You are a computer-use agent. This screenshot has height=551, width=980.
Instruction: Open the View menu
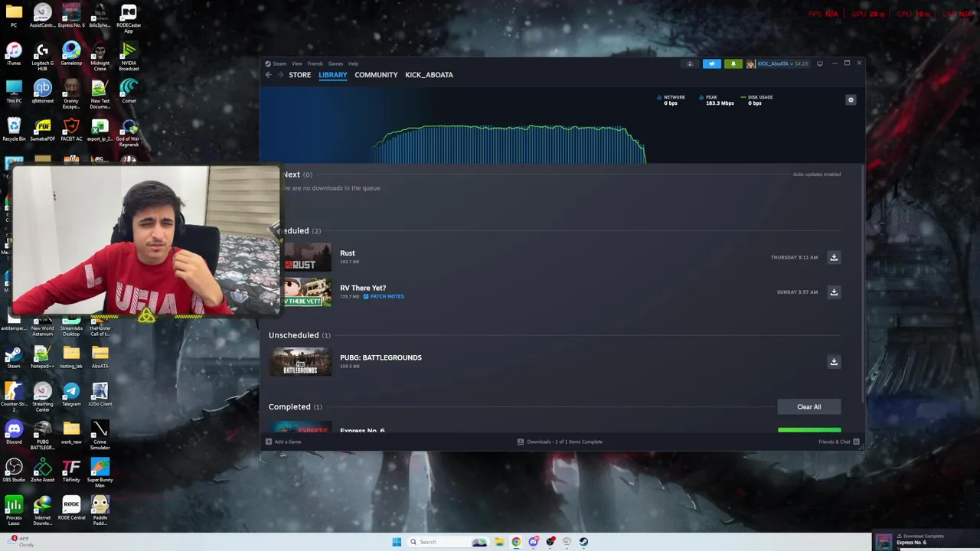point(296,64)
